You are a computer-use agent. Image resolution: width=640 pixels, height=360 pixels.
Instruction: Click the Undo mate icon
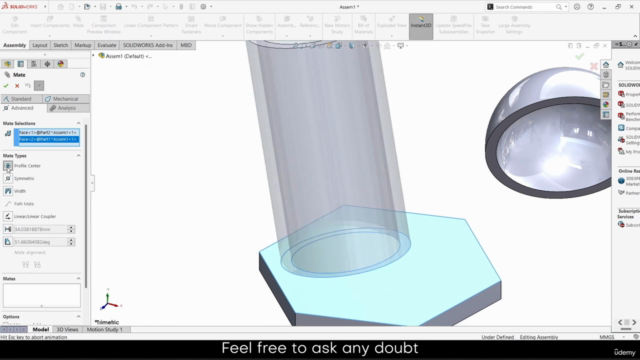click(x=28, y=86)
